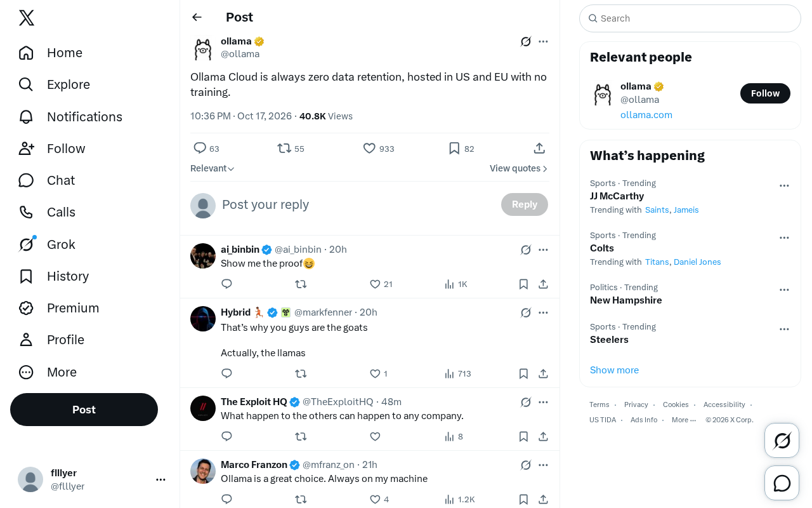This screenshot has width=812, height=508.
Task: Share the main ollama post
Action: pyautogui.click(x=539, y=148)
